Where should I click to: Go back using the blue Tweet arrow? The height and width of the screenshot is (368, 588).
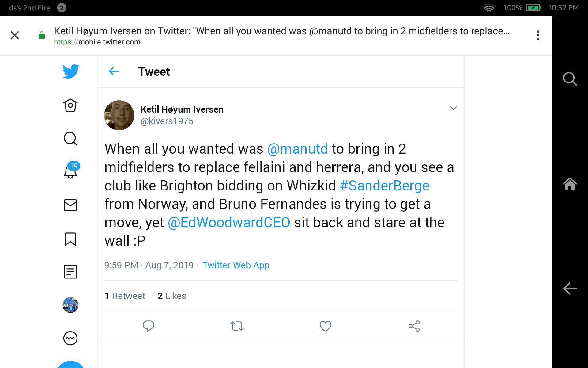[x=114, y=71]
